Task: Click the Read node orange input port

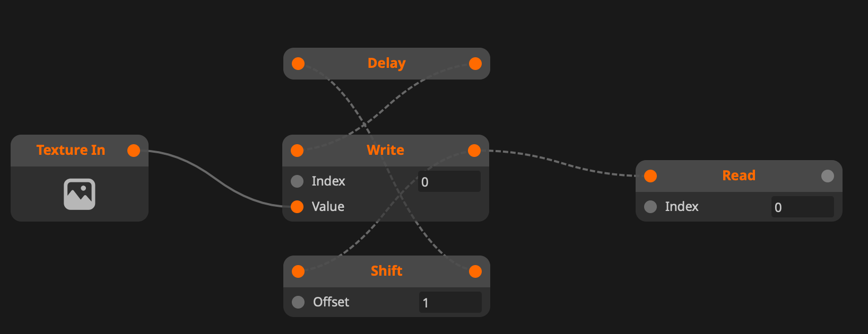Action: 650,176
